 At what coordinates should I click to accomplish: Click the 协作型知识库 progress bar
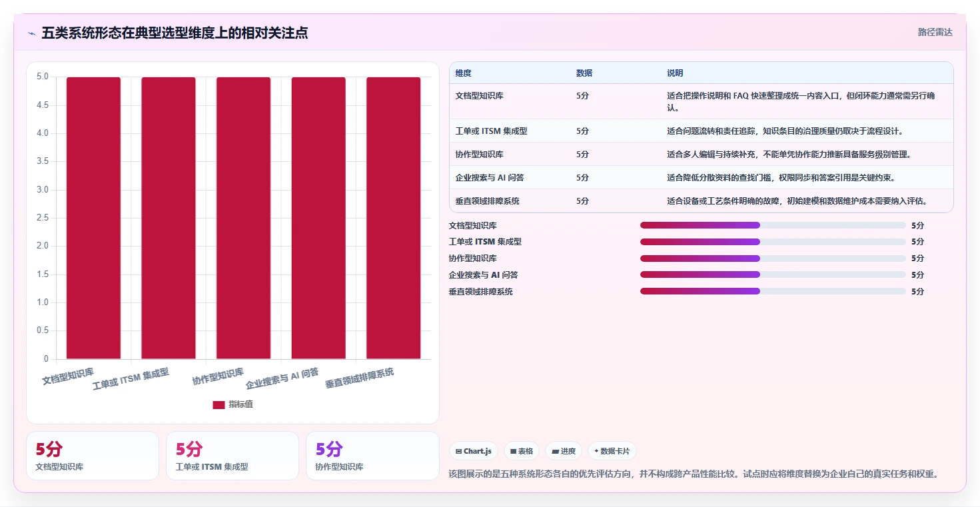(773, 258)
